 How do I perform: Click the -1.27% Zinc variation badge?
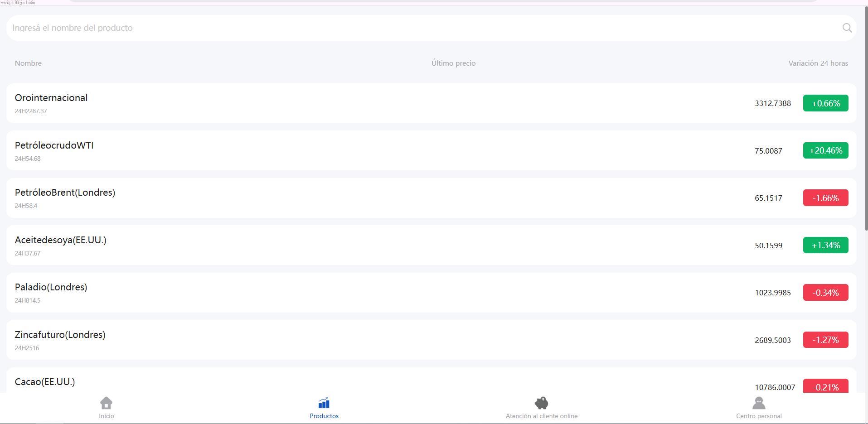825,340
